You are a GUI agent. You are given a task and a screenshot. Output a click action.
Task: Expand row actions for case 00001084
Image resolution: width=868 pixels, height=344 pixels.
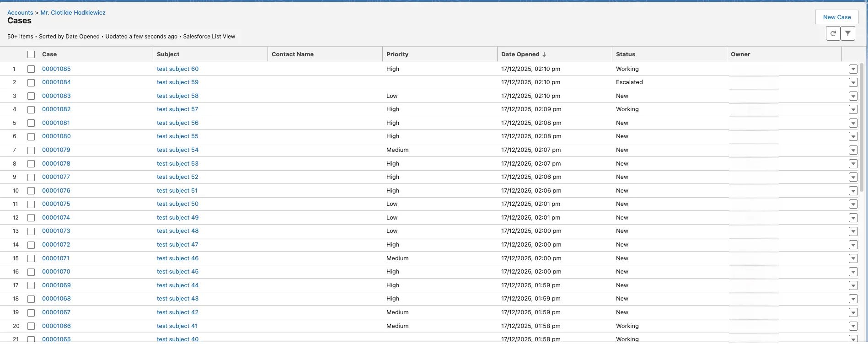(x=853, y=82)
